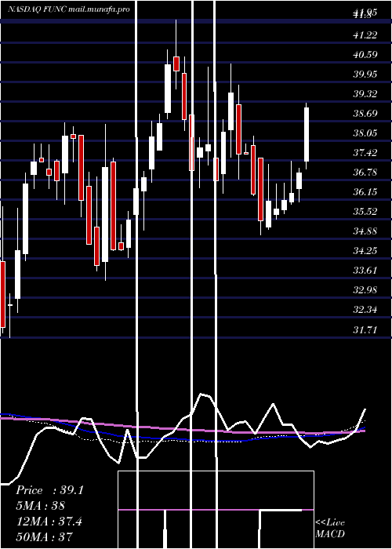Click the first red candlestick at the chart's left edge

point(3,294)
